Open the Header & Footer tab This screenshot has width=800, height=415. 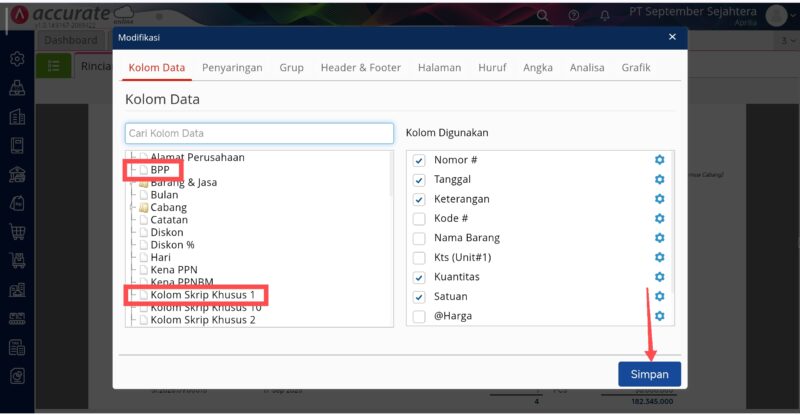[360, 68]
